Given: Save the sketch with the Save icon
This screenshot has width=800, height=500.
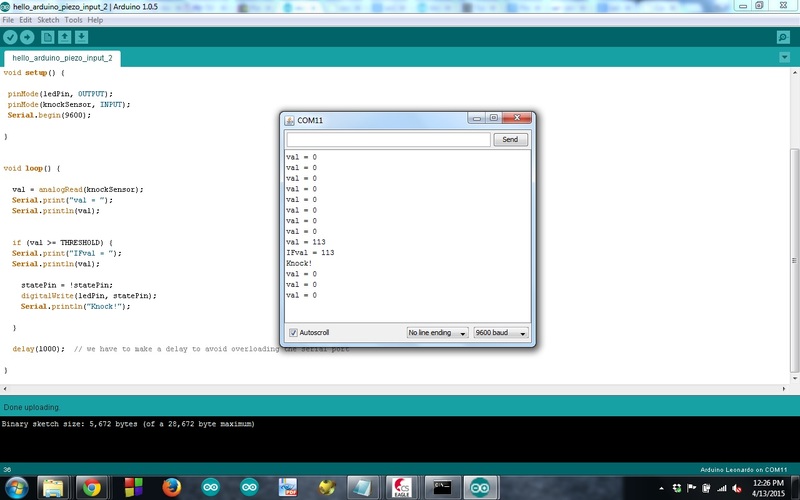Looking at the screenshot, I should (x=81, y=37).
